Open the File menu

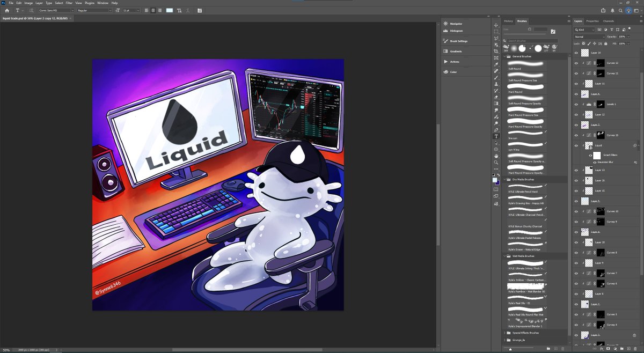(11, 3)
